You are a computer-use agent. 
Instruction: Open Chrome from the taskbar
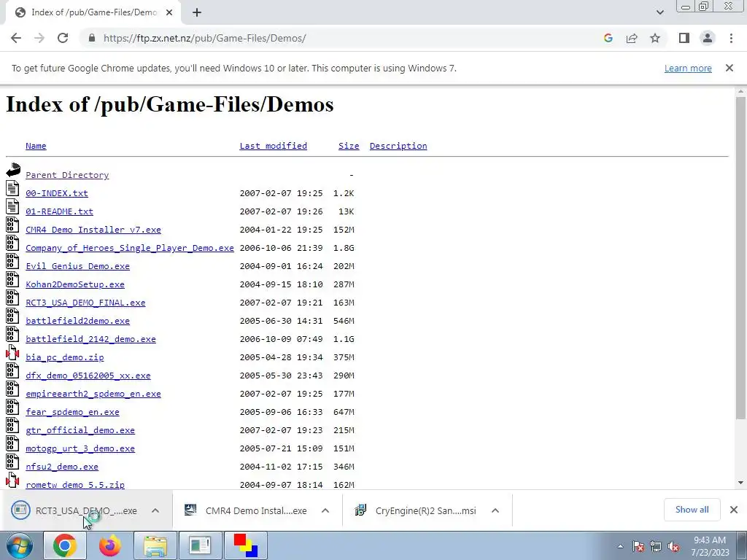click(x=65, y=545)
